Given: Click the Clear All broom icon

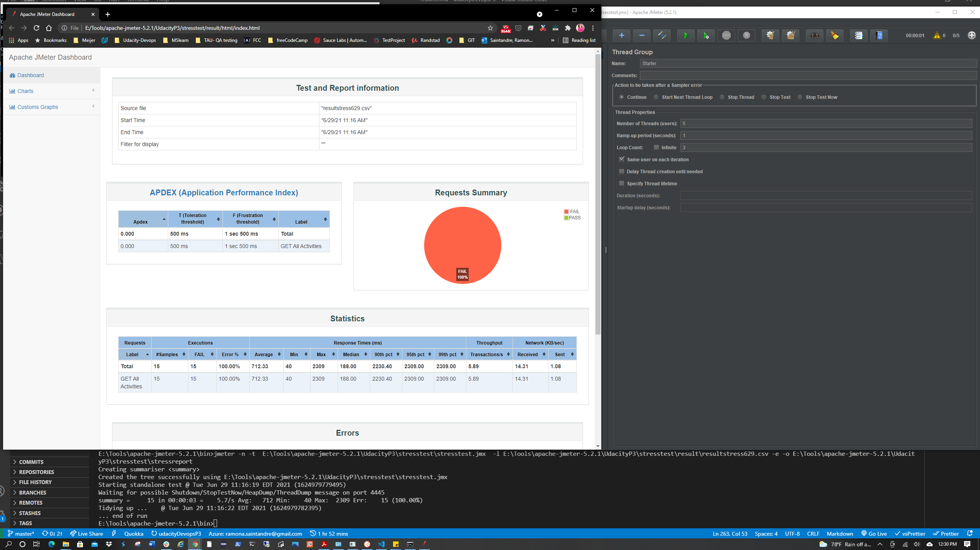Looking at the screenshot, I should (x=791, y=35).
